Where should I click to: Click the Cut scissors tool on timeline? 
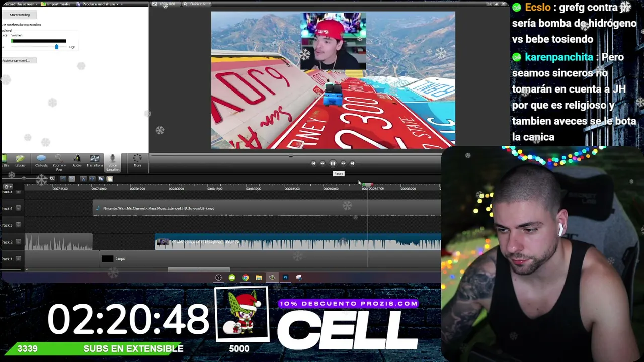(83, 178)
